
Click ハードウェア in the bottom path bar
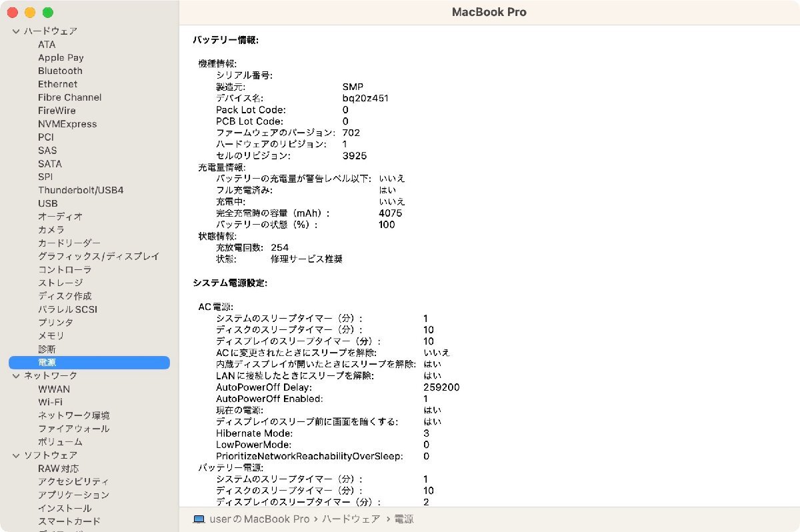(351, 519)
